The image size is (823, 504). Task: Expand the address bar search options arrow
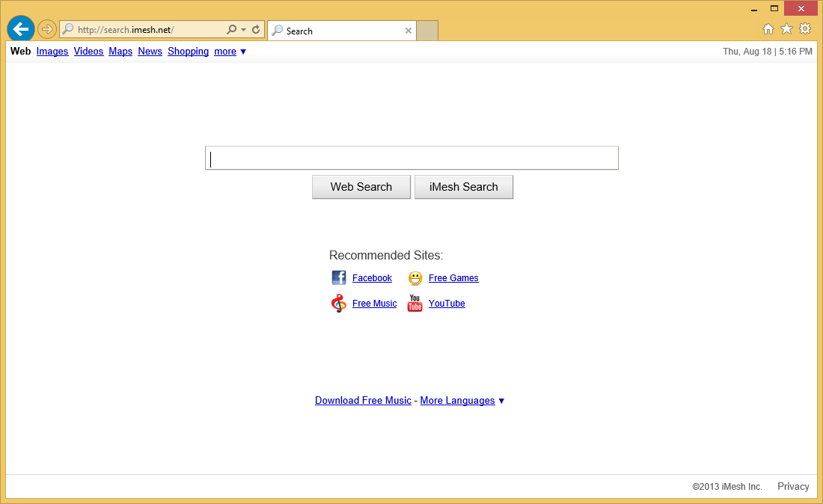tap(242, 30)
